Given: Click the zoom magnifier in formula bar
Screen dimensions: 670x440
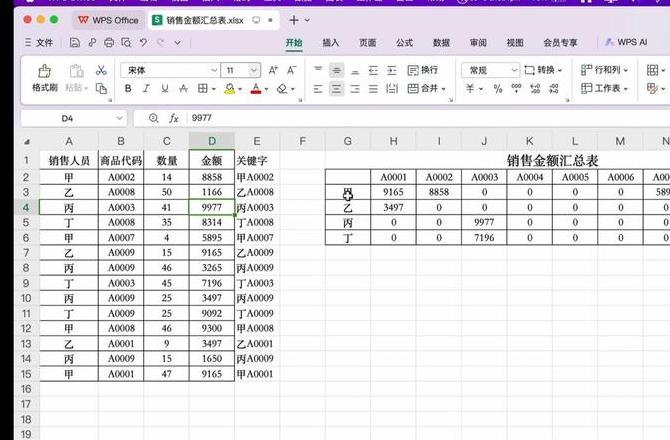Looking at the screenshot, I should [x=154, y=118].
